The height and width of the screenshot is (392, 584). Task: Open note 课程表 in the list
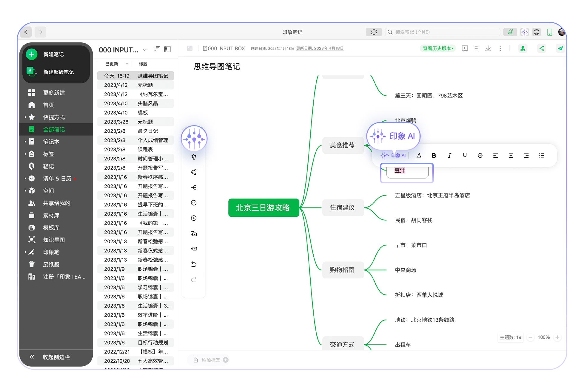pyautogui.click(x=136, y=149)
